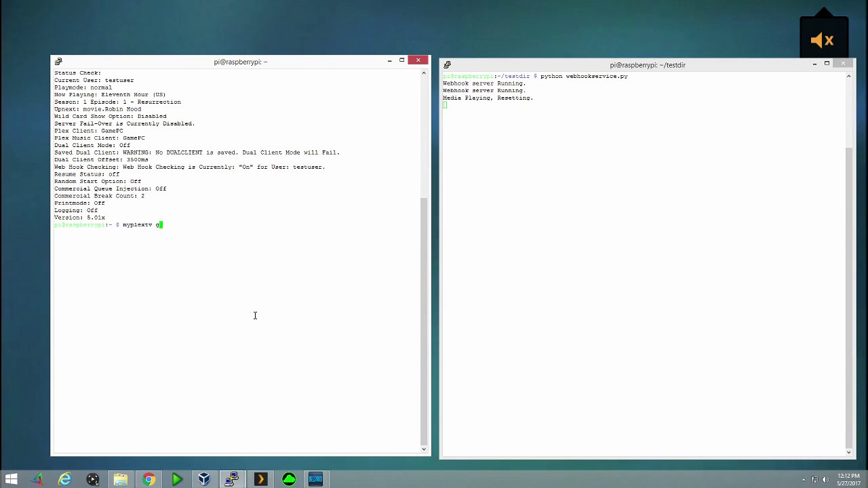Click the 'myplextv g' command prompt line

(x=108, y=225)
